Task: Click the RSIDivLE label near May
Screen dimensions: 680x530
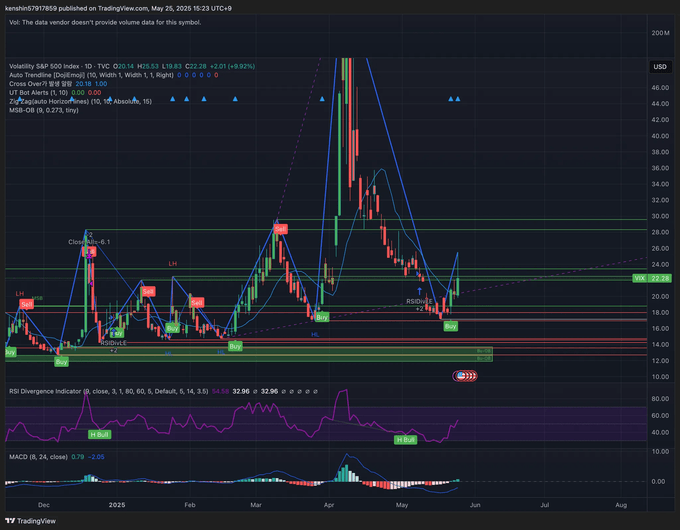Action: coord(419,301)
